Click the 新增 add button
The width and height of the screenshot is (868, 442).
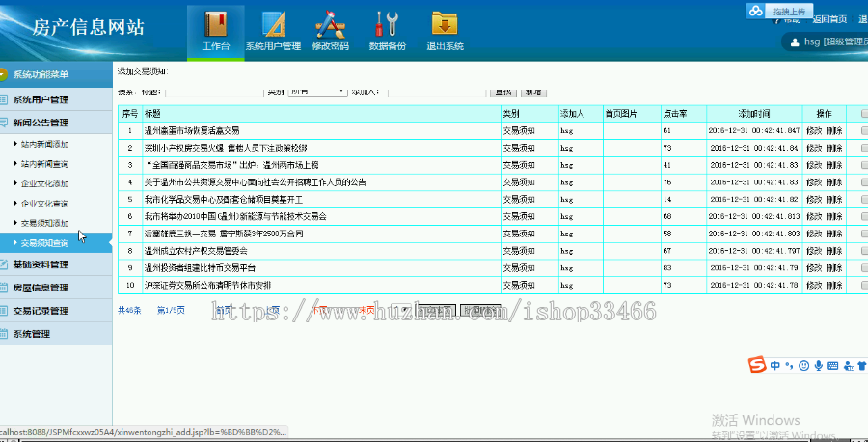pyautogui.click(x=533, y=92)
